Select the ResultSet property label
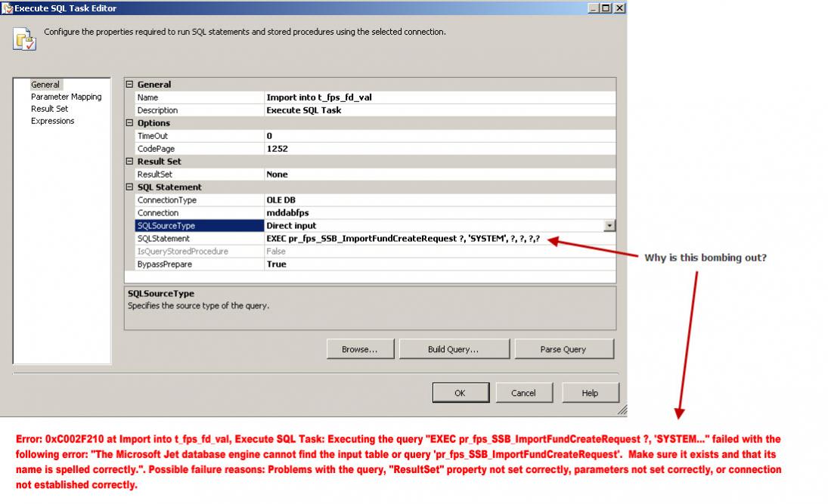The width and height of the screenshot is (828, 504). 200,174
